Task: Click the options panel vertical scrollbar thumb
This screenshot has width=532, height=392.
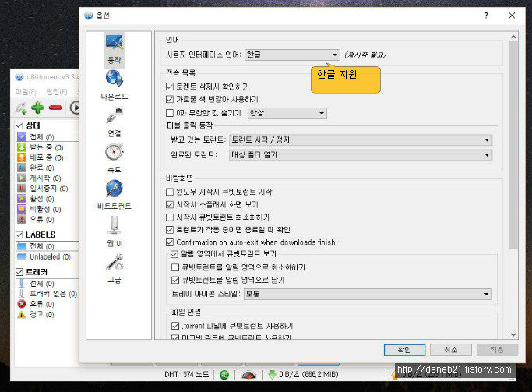Action: (513, 145)
